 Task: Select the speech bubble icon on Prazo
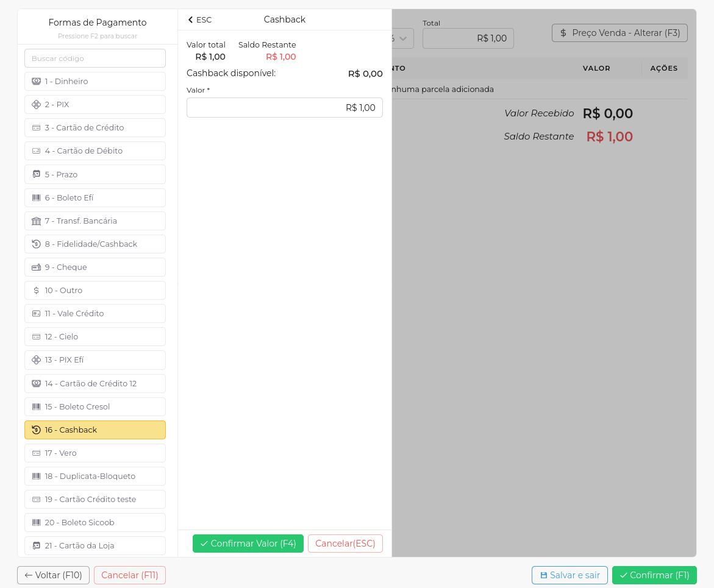click(x=35, y=174)
